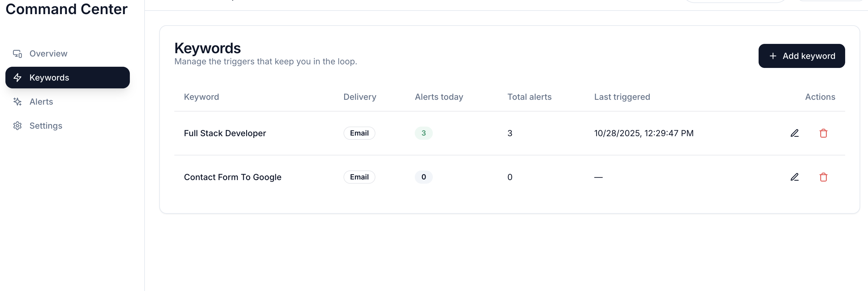The image size is (868, 291).
Task: Select the Keywords lightning bolt icon in sidebar
Action: click(x=17, y=78)
